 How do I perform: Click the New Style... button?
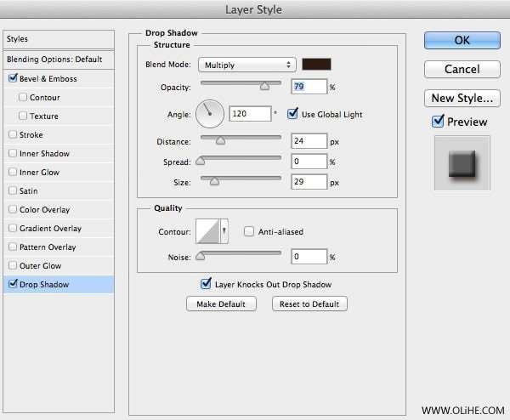[x=462, y=98]
